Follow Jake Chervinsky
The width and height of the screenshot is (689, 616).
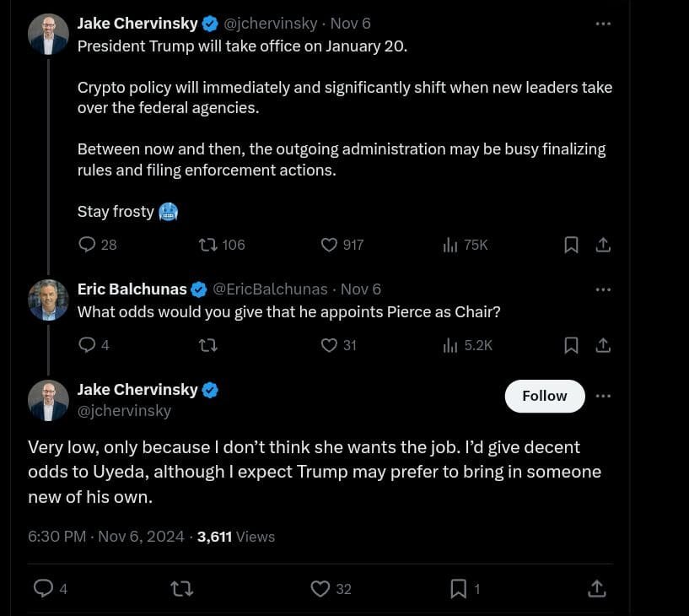(544, 396)
